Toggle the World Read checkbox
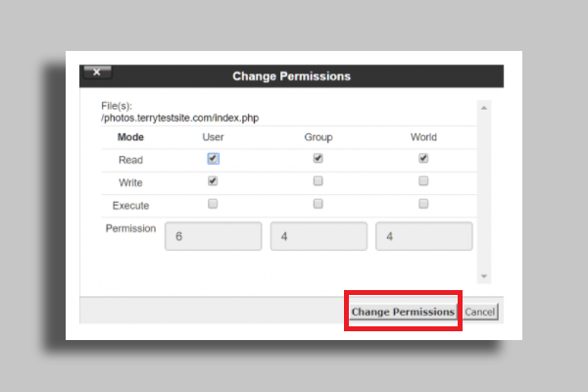The height and width of the screenshot is (392, 588). point(423,158)
